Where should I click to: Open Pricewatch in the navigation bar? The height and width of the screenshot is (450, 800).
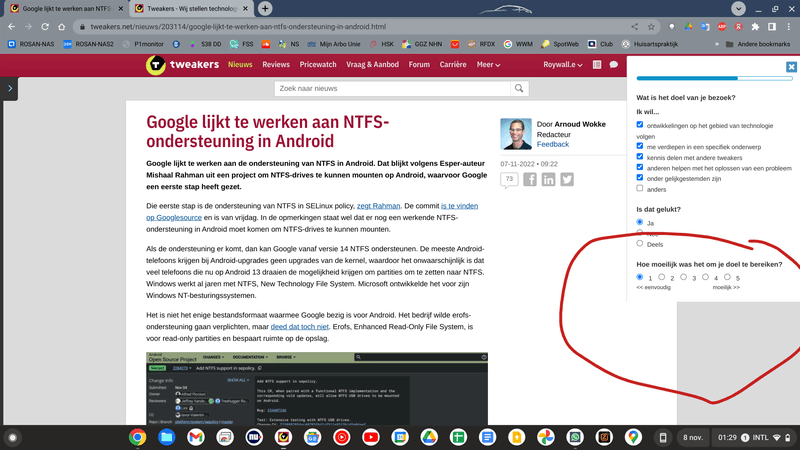pyautogui.click(x=318, y=65)
